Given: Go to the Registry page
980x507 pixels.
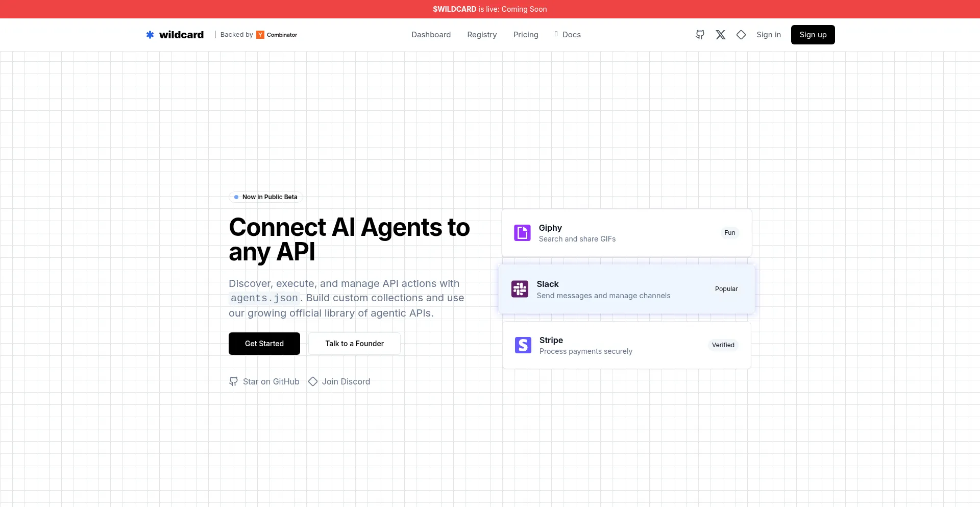Looking at the screenshot, I should tap(482, 35).
